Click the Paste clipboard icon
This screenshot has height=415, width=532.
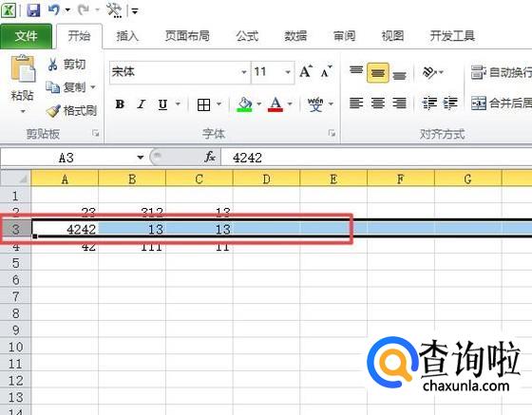(23, 68)
